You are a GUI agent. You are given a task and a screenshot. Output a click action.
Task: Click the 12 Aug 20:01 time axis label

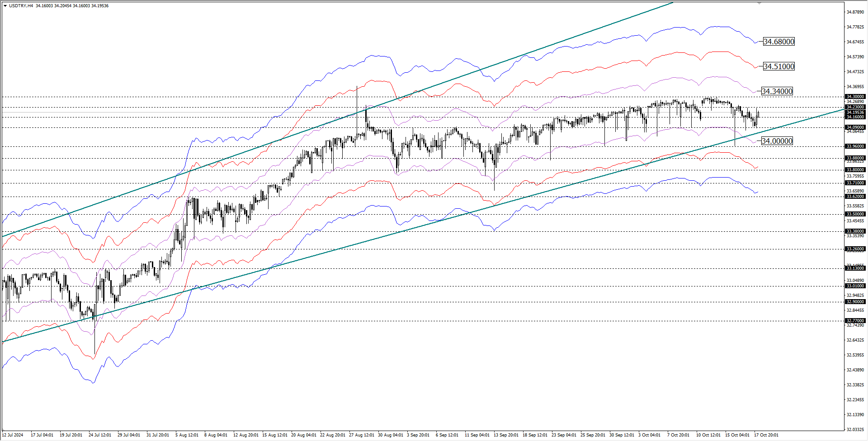pyautogui.click(x=246, y=435)
